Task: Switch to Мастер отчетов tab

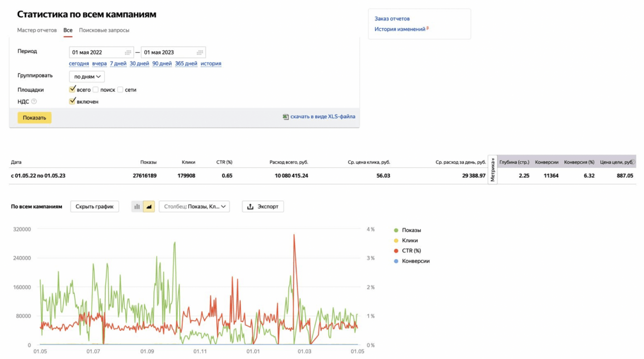Action: [37, 30]
